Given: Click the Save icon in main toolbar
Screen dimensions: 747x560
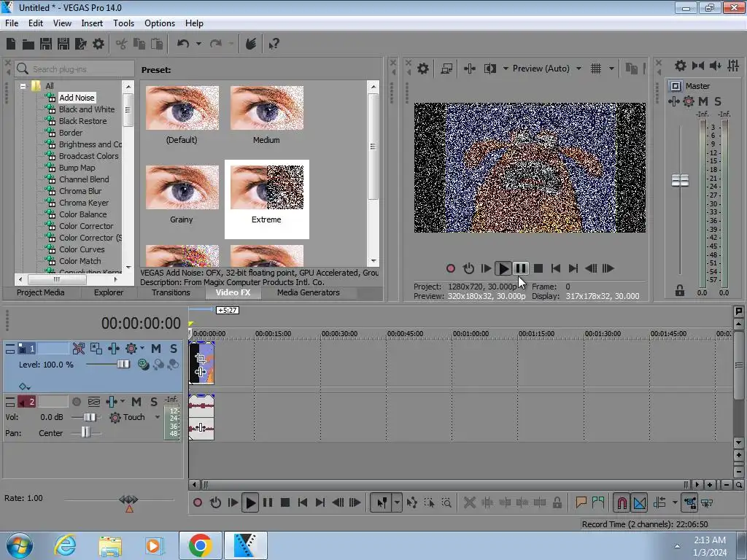Looking at the screenshot, I should (46, 44).
